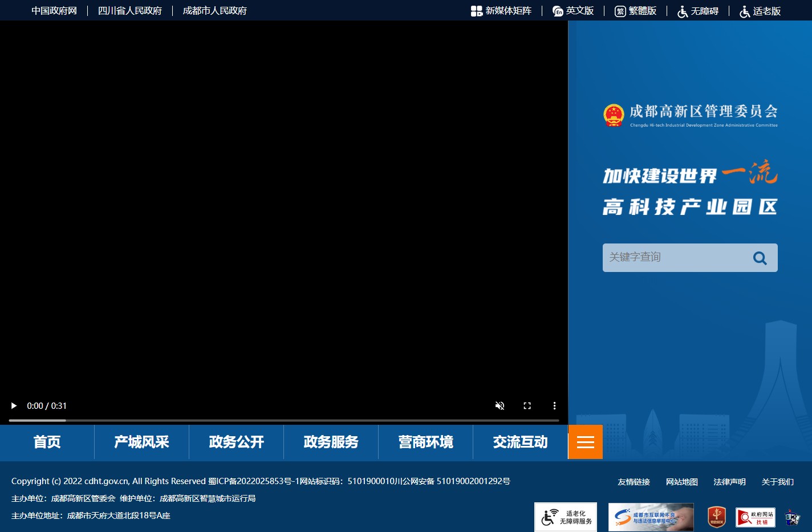Click the search magnifier icon
This screenshot has width=812, height=532.
point(760,258)
